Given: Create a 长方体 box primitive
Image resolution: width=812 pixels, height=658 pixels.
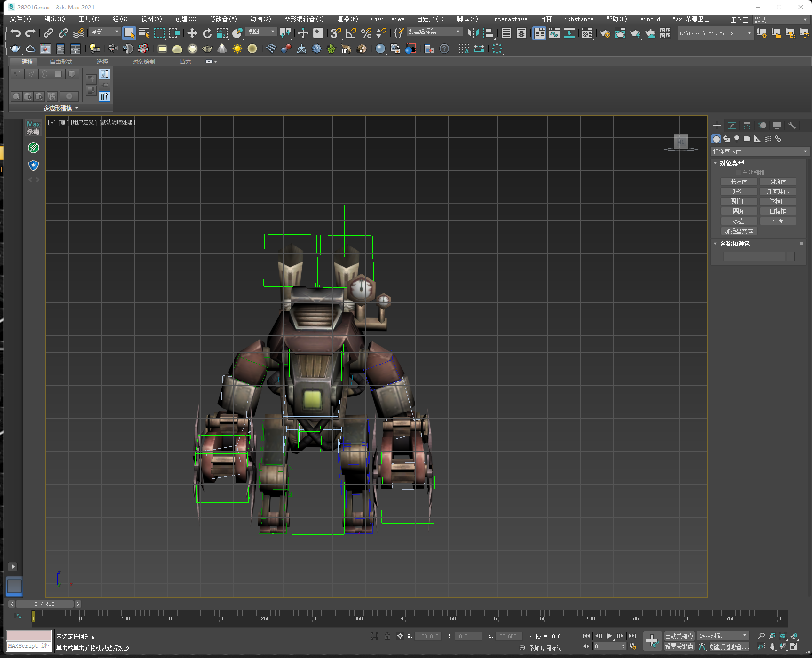Looking at the screenshot, I should (x=739, y=182).
